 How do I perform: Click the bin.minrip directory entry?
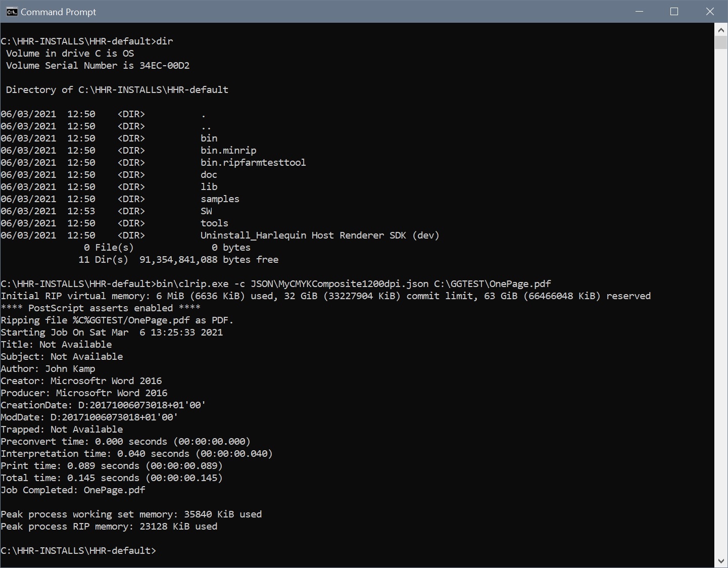tap(228, 151)
